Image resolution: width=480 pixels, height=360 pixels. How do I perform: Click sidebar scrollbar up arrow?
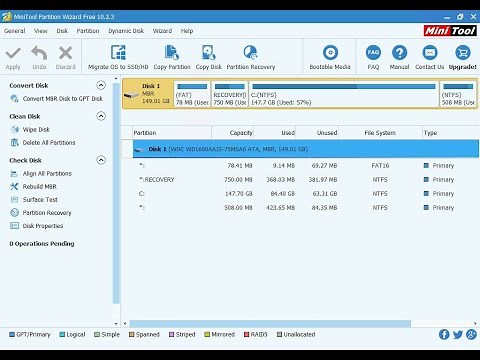click(x=116, y=79)
